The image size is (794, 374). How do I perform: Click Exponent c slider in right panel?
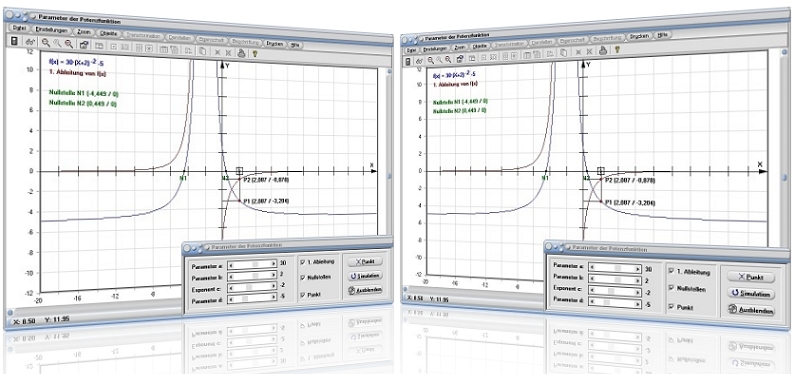tap(615, 292)
